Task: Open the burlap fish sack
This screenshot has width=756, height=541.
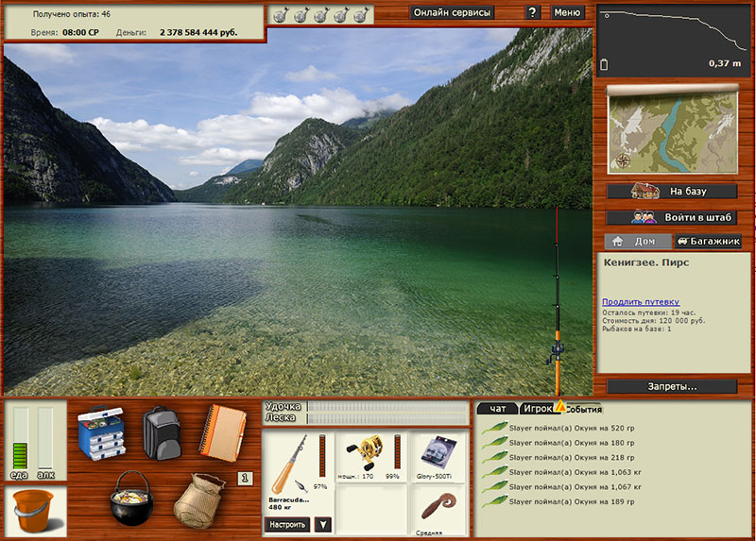Action: tap(199, 501)
